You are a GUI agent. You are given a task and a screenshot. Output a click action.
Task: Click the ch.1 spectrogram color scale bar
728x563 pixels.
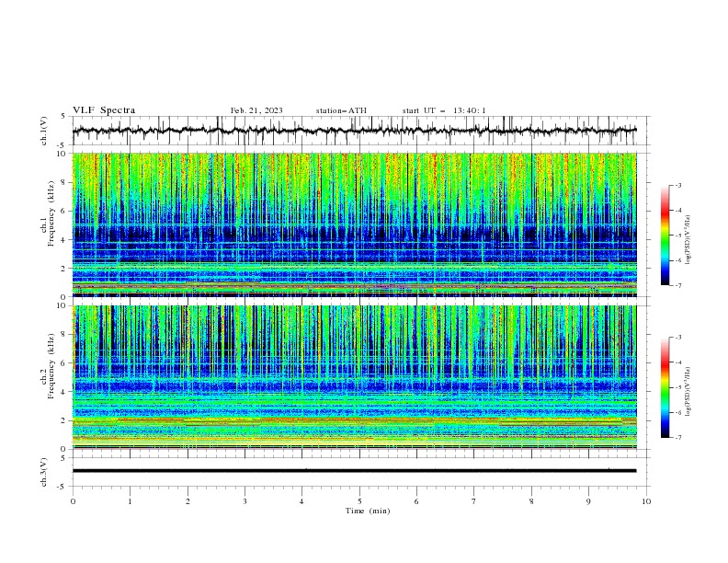[x=665, y=236]
